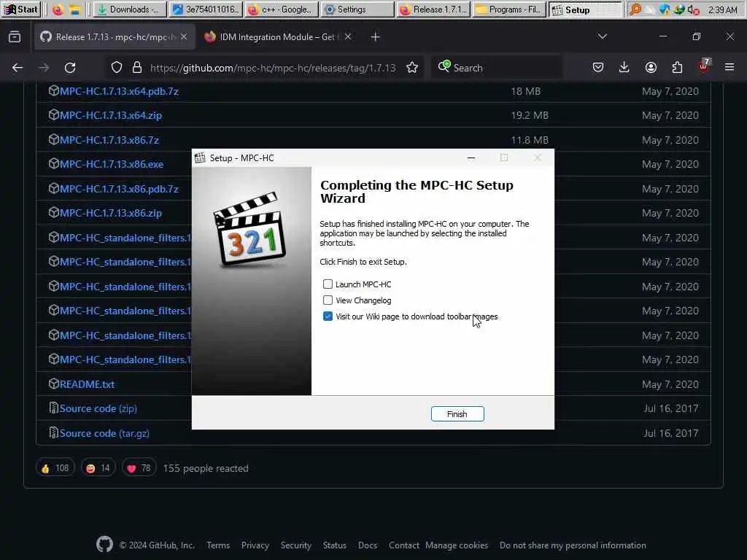
Task: Switch to Settings taskbar window
Action: point(357,9)
